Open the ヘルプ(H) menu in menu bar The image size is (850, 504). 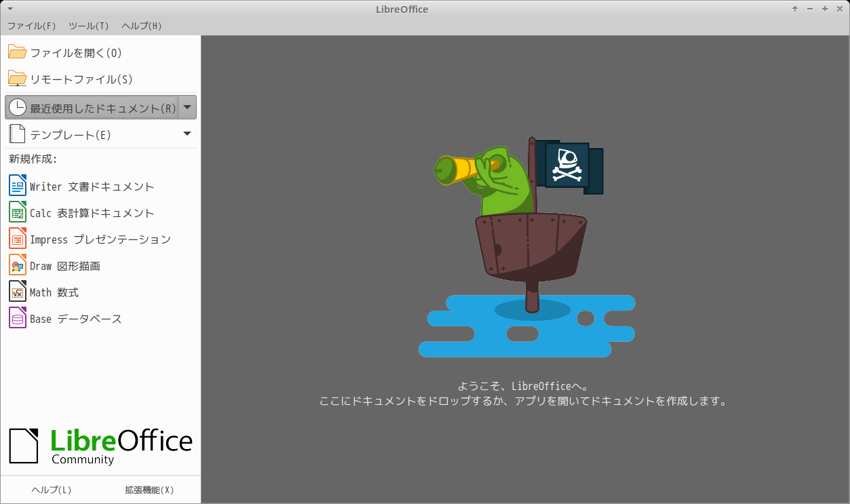142,26
